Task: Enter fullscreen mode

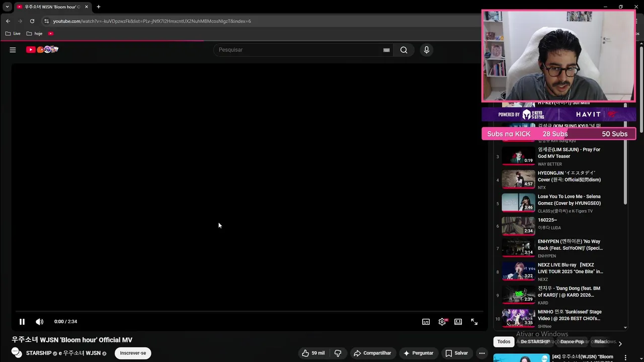Action: point(474,322)
